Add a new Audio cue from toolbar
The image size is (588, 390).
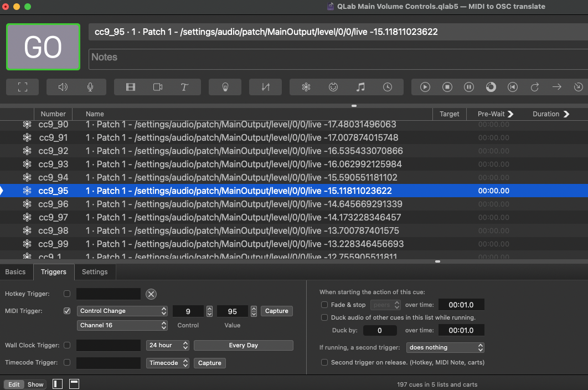pyautogui.click(x=63, y=87)
